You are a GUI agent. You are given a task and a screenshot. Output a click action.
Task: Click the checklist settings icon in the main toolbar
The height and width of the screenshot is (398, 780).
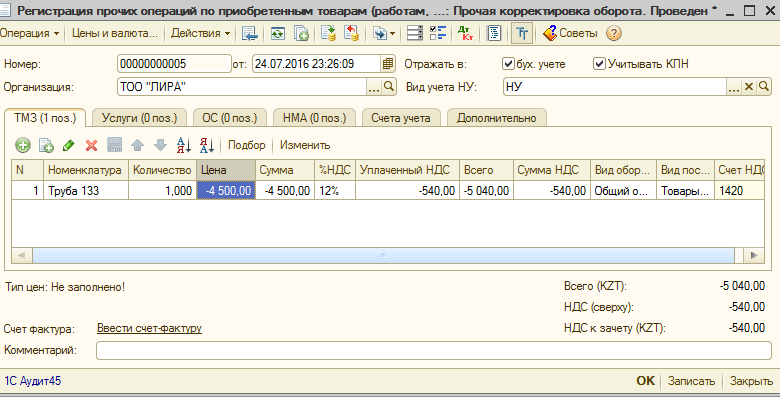[438, 33]
